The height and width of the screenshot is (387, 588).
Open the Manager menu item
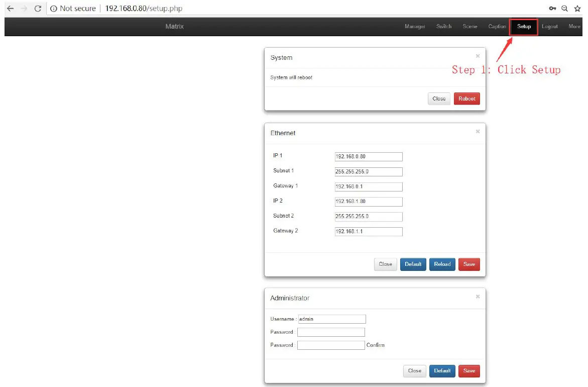point(415,26)
